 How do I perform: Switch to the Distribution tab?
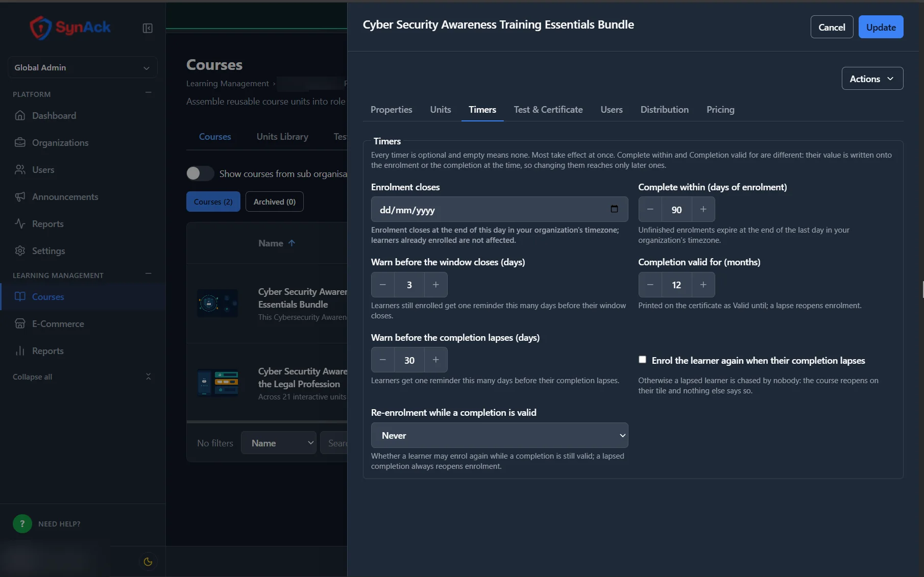point(664,110)
